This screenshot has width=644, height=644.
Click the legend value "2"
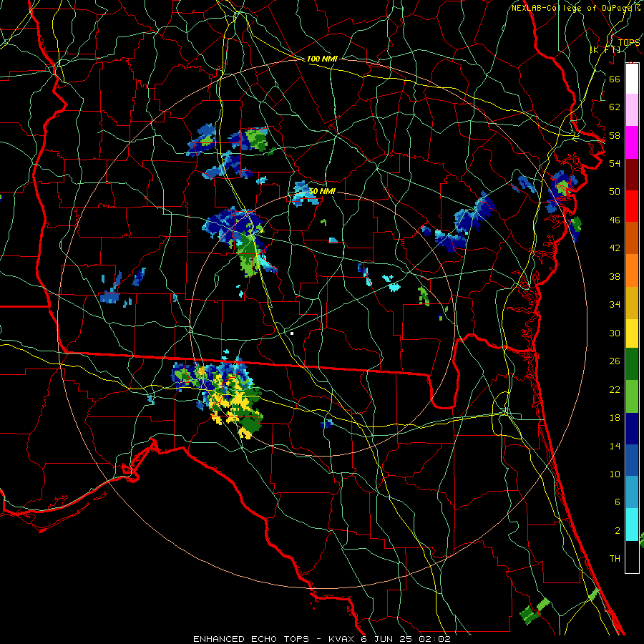[617, 531]
